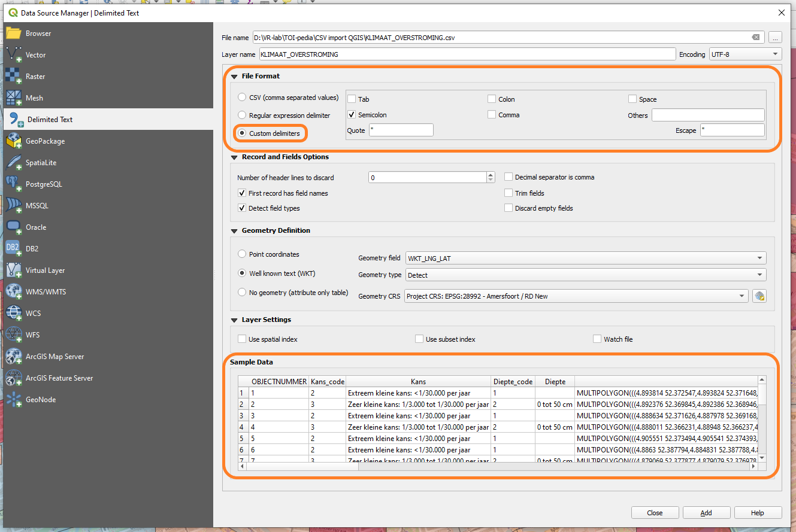The height and width of the screenshot is (532, 796).
Task: Open the Help documentation
Action: 758,512
